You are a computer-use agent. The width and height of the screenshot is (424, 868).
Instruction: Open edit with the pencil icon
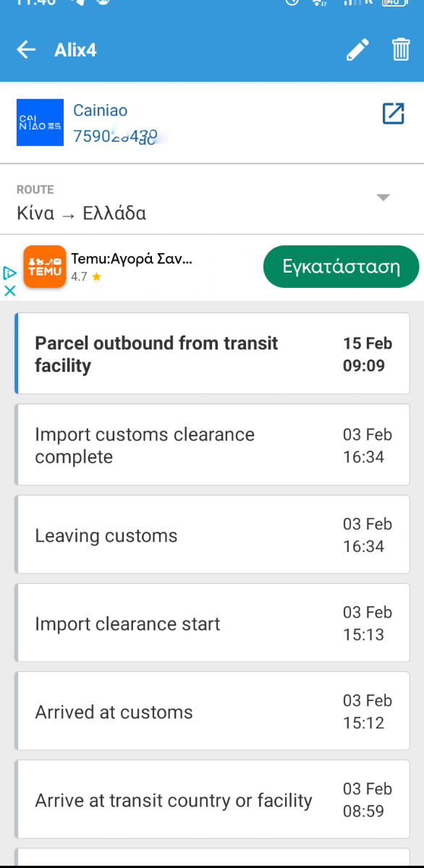[357, 50]
